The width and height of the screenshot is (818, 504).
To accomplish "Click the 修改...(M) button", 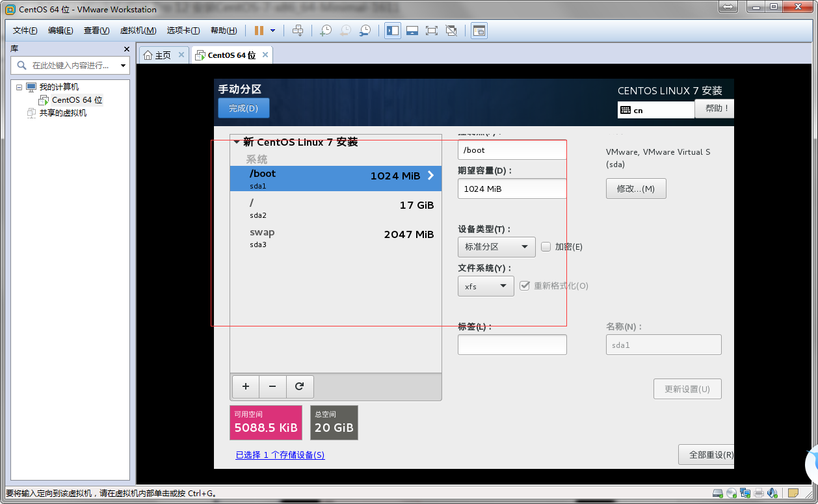I will 636,189.
